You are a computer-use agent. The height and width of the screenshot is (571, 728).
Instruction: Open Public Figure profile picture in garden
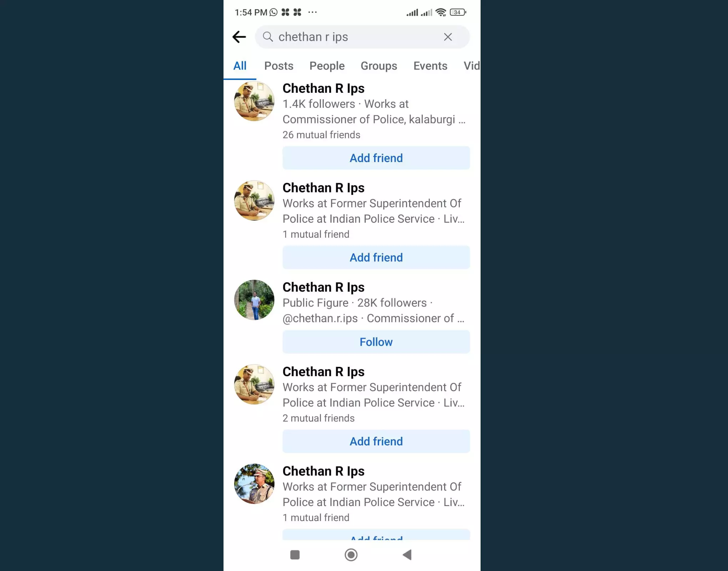[254, 300]
